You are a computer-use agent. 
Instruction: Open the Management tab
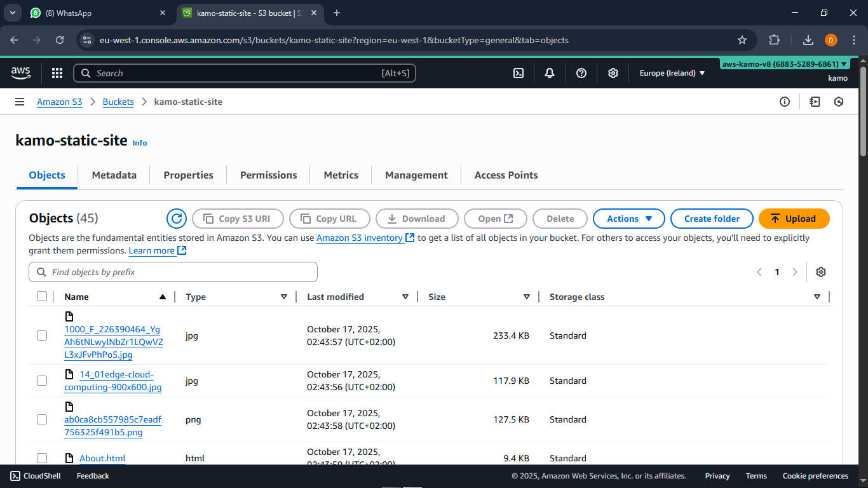416,175
